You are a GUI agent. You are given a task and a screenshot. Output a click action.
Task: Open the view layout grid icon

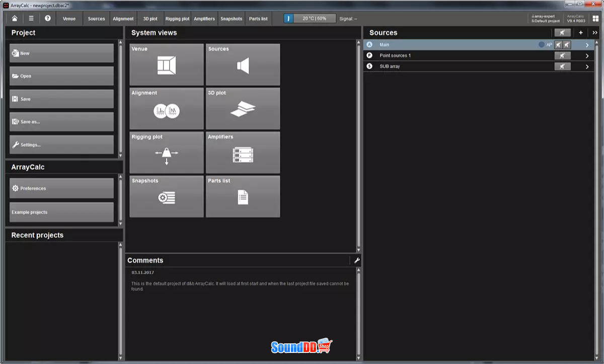[595, 19]
